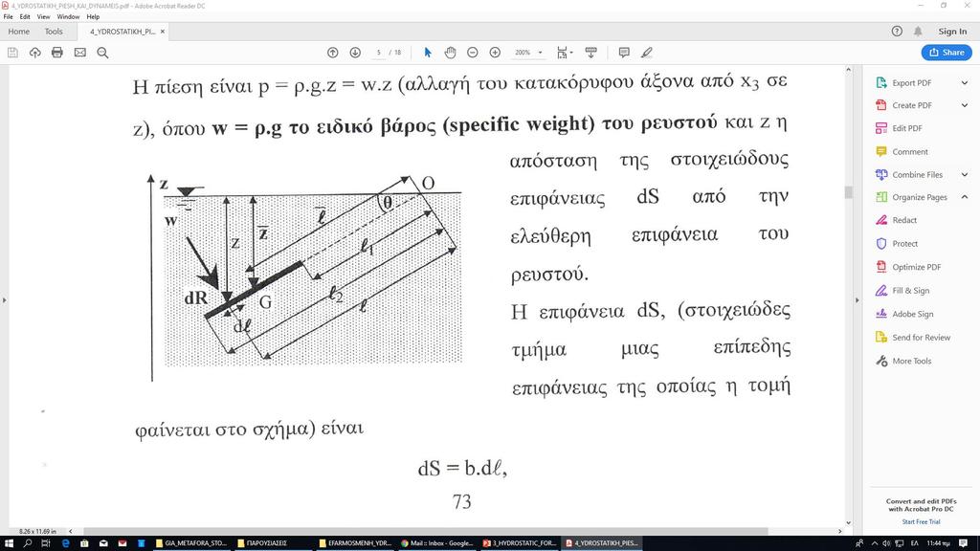Image resolution: width=980 pixels, height=551 pixels.
Task: Collapse the right tools pane arrow
Action: pyautogui.click(x=857, y=299)
